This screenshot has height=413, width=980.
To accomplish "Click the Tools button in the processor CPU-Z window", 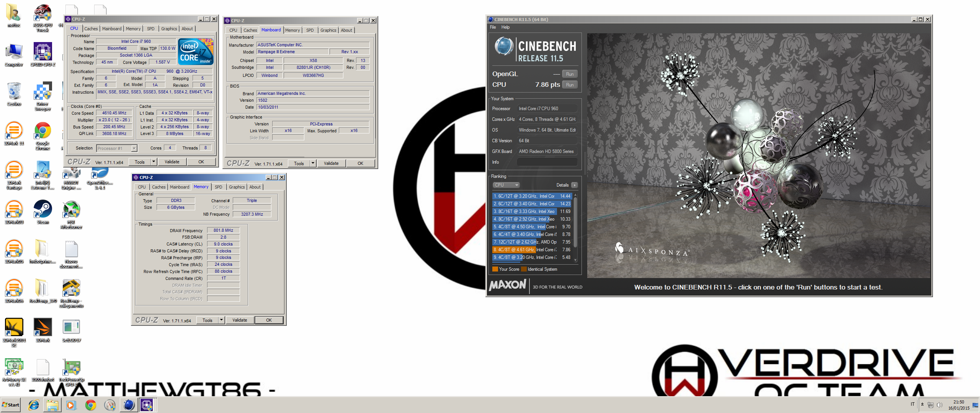I will click(x=140, y=162).
